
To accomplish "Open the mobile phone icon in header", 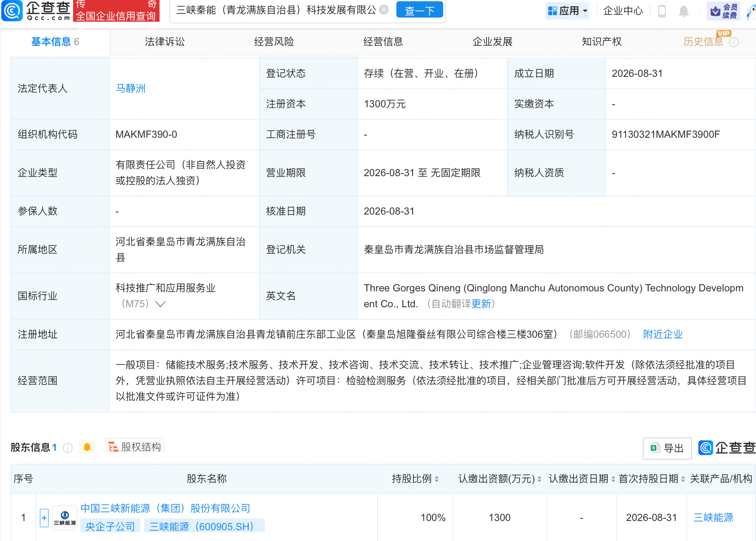I will (662, 11).
